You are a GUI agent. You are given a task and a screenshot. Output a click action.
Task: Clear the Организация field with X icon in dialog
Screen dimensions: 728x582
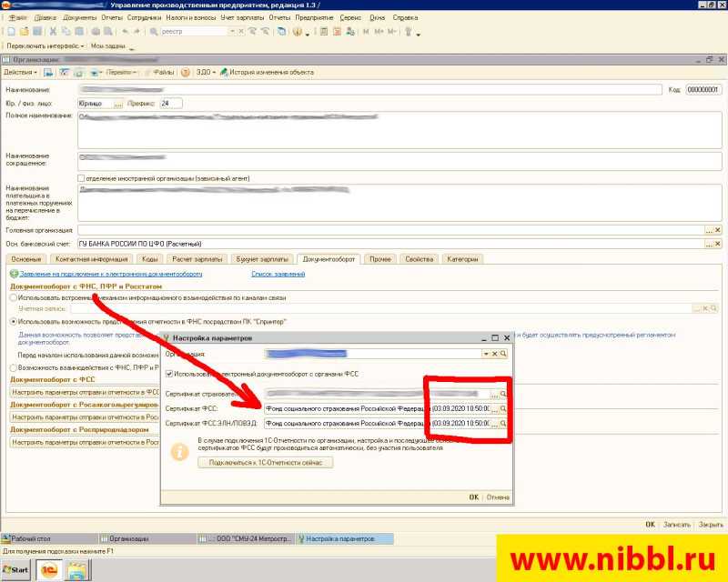click(x=495, y=354)
